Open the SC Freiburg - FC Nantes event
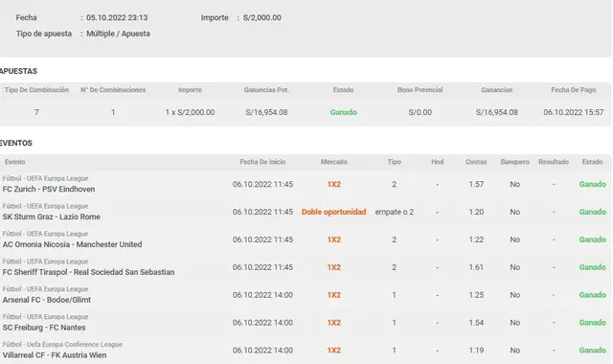Screen dimensions: 613x364 pyautogui.click(x=44, y=328)
